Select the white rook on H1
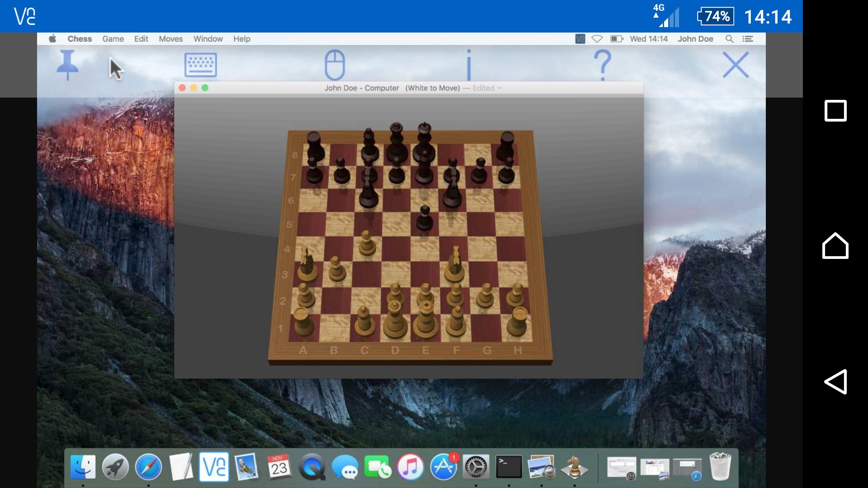Screen dimensions: 868x488 [517, 321]
